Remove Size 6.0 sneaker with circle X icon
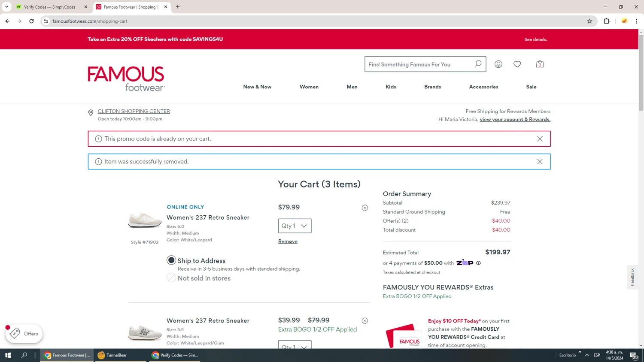Image resolution: width=644 pixels, height=362 pixels. [365, 208]
